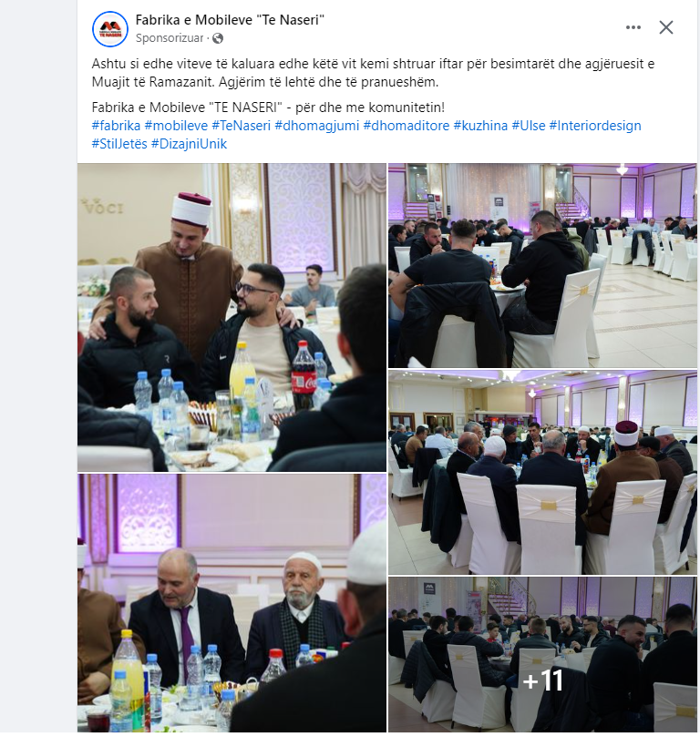The image size is (700, 737).
Task: Open the #StilJetës hashtag
Action: pyautogui.click(x=119, y=144)
